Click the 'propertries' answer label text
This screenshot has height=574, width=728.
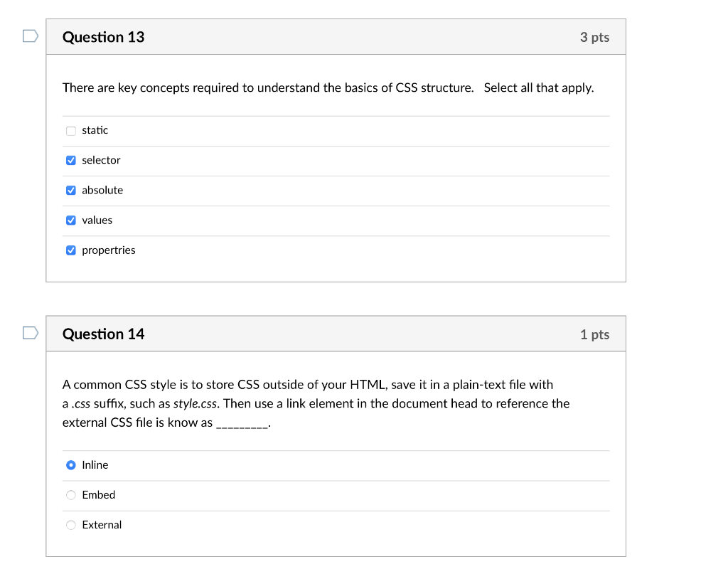click(109, 250)
